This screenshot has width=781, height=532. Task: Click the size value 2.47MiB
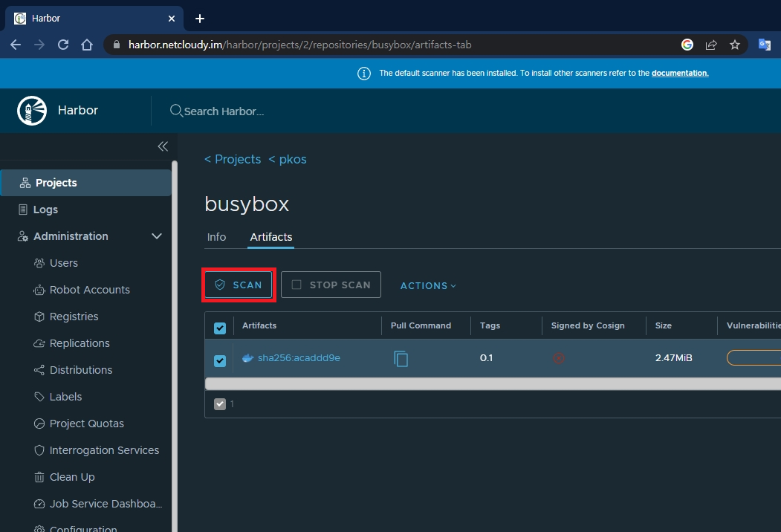674,358
